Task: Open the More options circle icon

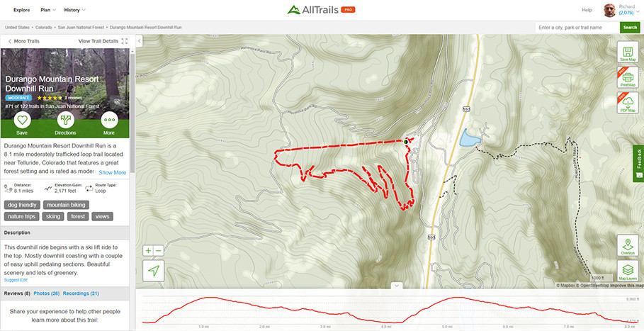Action: pyautogui.click(x=109, y=120)
